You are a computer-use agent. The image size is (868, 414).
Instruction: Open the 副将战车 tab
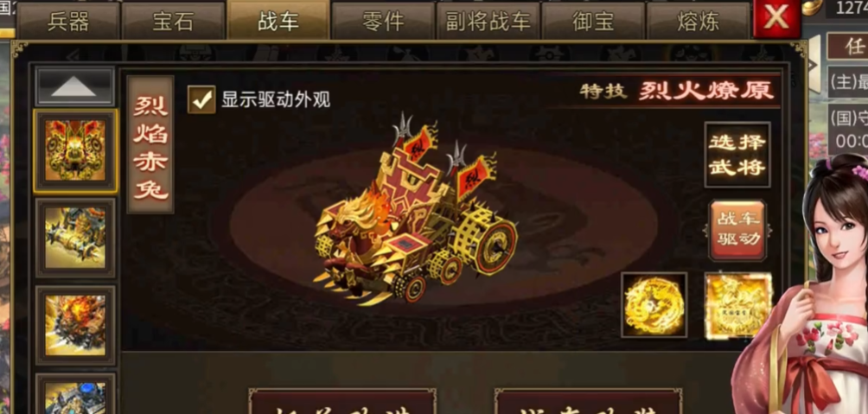[x=488, y=22]
